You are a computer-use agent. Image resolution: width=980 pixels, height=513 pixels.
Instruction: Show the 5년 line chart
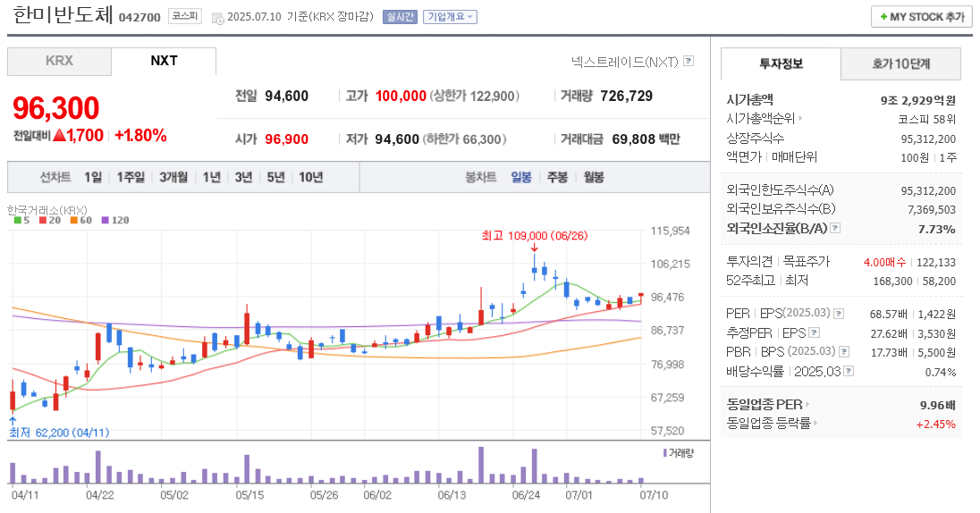pos(275,178)
